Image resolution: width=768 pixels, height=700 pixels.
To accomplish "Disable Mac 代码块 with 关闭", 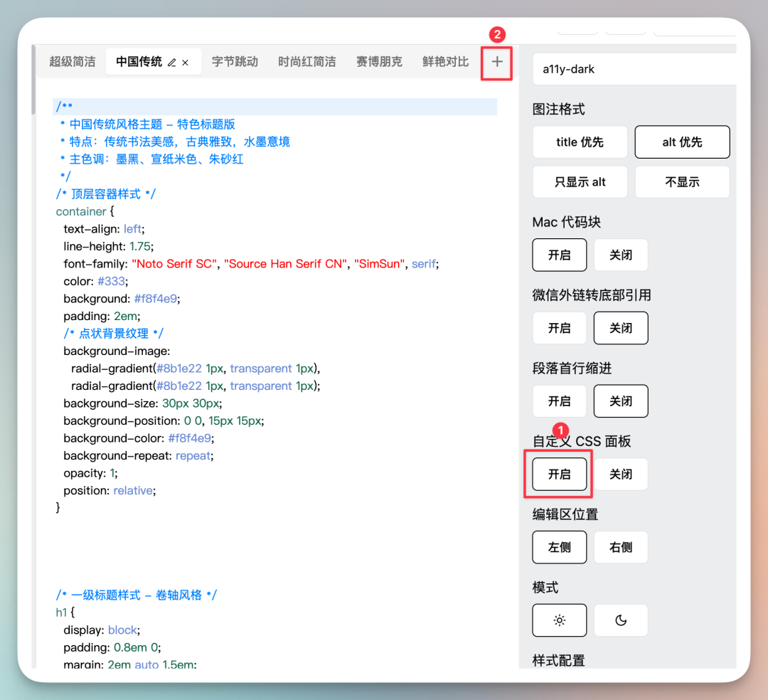I will 621,255.
